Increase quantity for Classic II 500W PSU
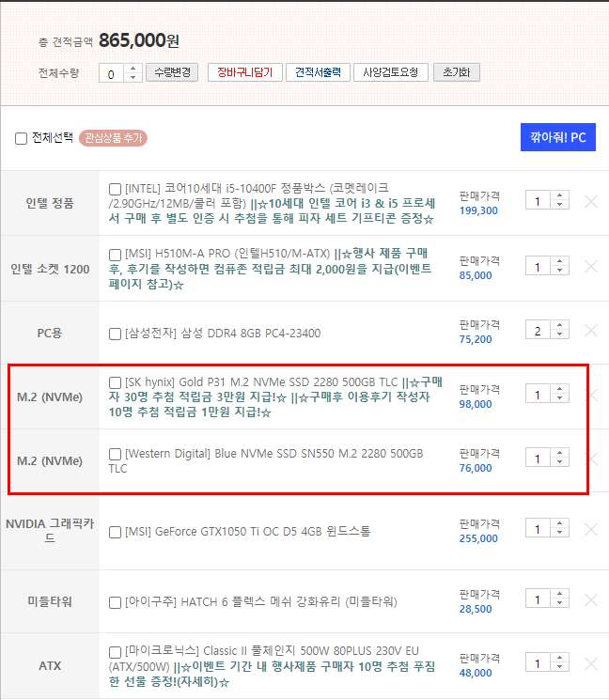 tap(559, 657)
